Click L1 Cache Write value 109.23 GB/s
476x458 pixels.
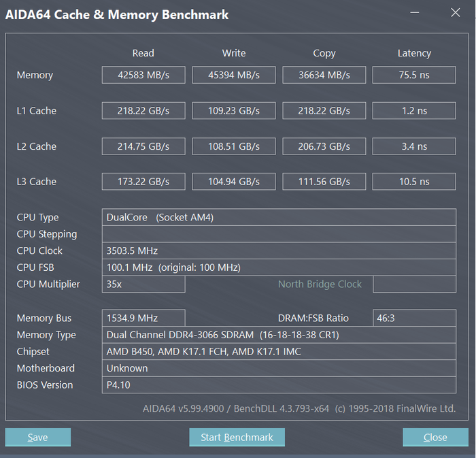pos(234,110)
